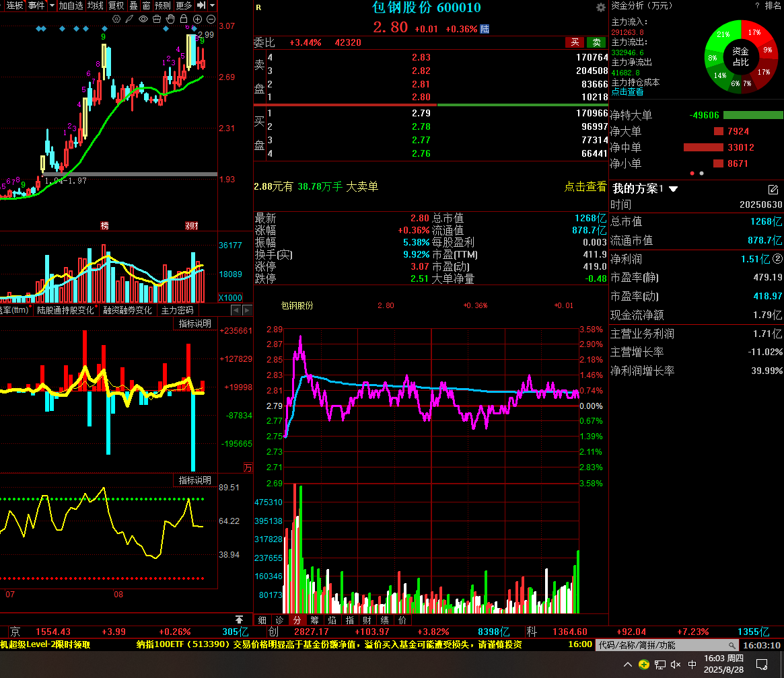Open the 事件 toolbar item
Screen dimensions: 784x678
coord(36,5)
